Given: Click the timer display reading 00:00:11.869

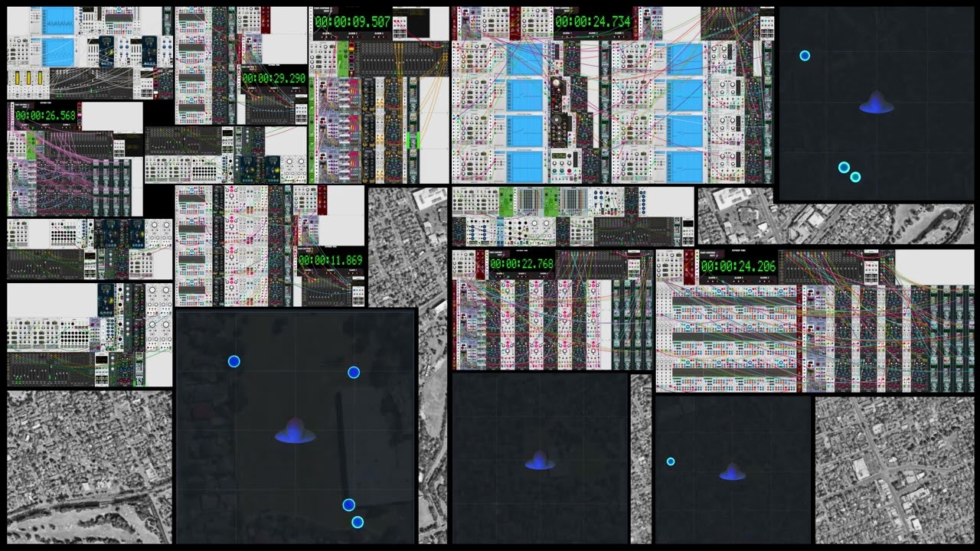Looking at the screenshot, I should (x=331, y=260).
